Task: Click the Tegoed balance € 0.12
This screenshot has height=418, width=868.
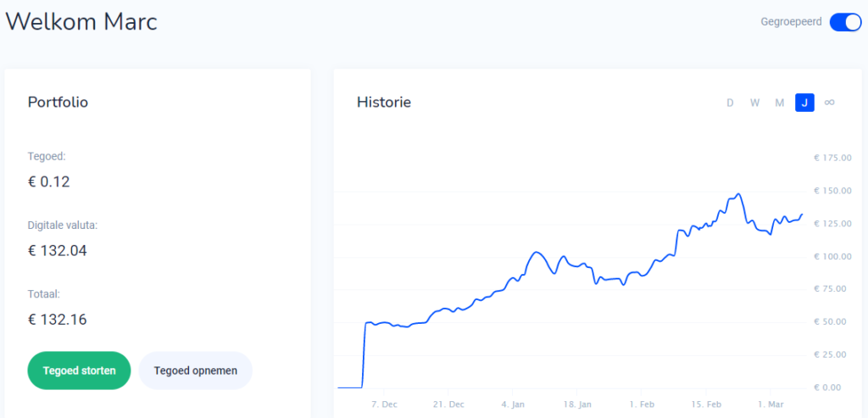Action: click(49, 181)
